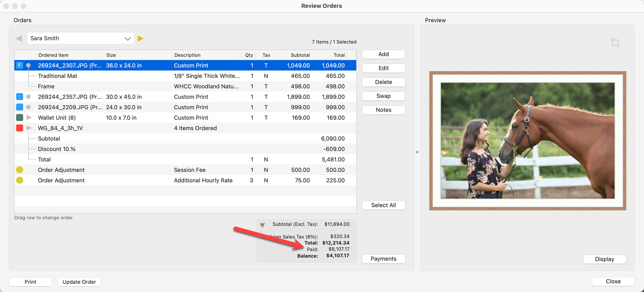Click green swatch of Wallet Unit row
The width and height of the screenshot is (644, 292).
coord(20,117)
